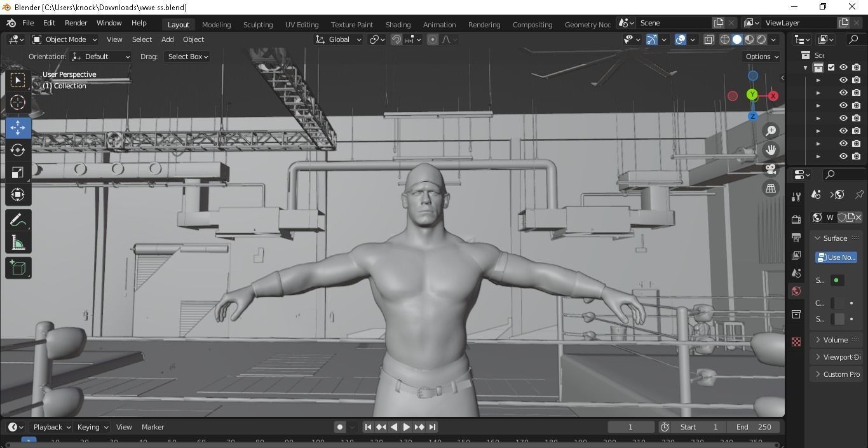Switch to Wireframe viewport shading
Image resolution: width=868 pixels, height=448 pixels.
point(725,39)
